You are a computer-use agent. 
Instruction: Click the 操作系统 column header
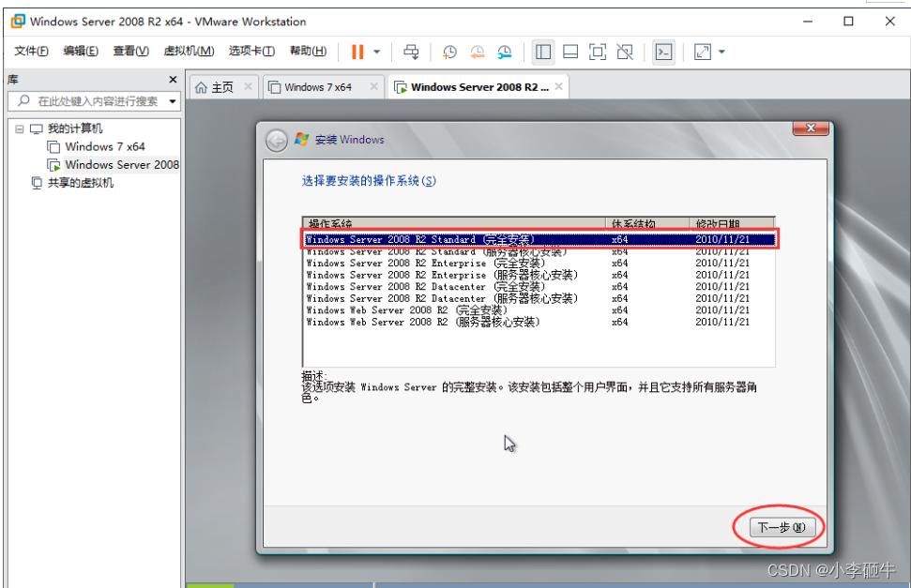click(x=454, y=224)
